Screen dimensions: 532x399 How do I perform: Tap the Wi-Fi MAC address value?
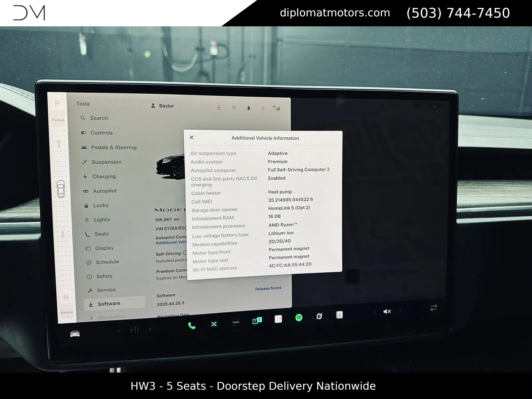click(x=290, y=265)
